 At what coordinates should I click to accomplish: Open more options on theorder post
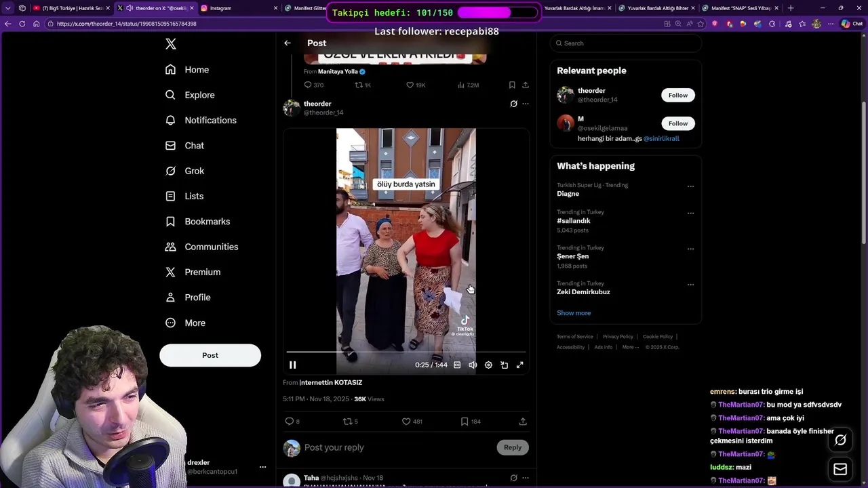(x=526, y=104)
